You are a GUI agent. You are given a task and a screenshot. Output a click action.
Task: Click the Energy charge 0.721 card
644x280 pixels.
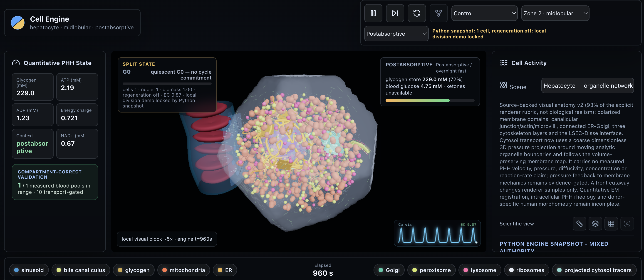[77, 115]
